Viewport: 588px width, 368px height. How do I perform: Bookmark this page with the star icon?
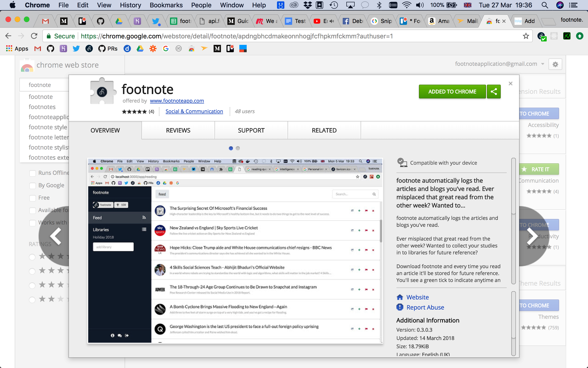(x=526, y=36)
